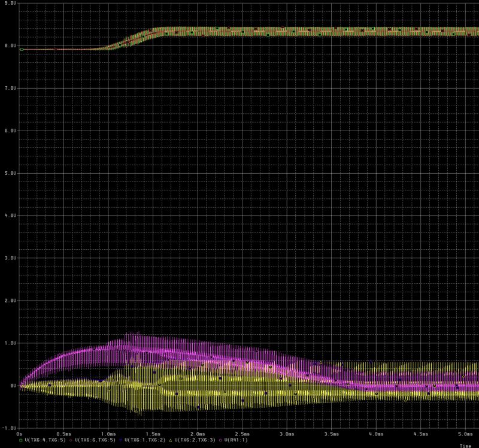Click the red diamond marker for V(TX6:6,TX6:5)

tap(71, 440)
